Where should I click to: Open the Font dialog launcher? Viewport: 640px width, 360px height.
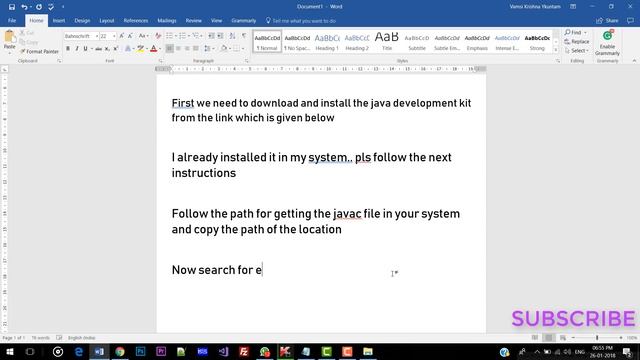pyautogui.click(x=160, y=61)
